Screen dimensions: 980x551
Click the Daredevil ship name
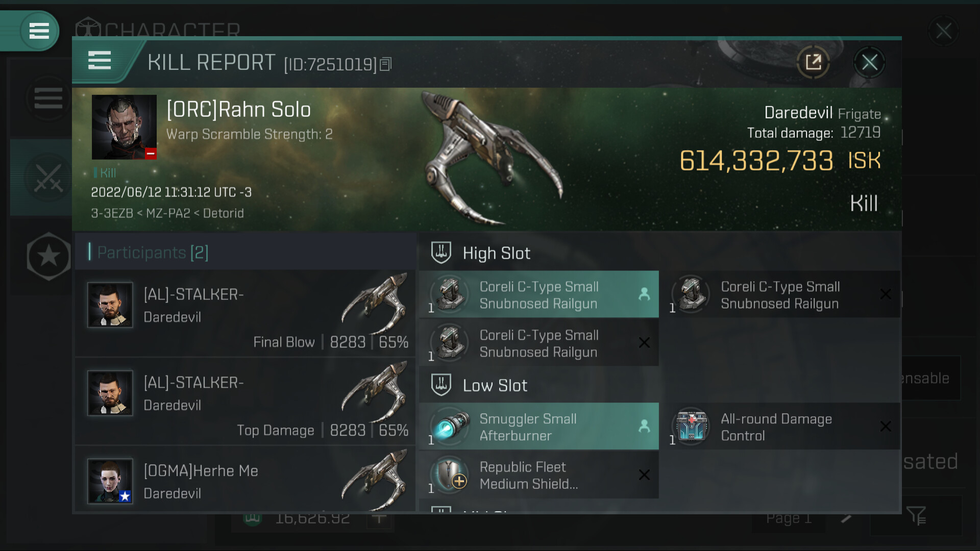tap(798, 113)
